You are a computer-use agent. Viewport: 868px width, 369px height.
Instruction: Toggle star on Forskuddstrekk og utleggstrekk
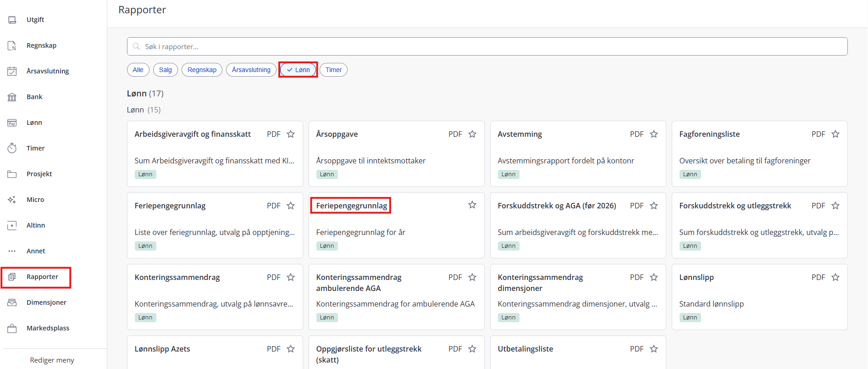835,206
